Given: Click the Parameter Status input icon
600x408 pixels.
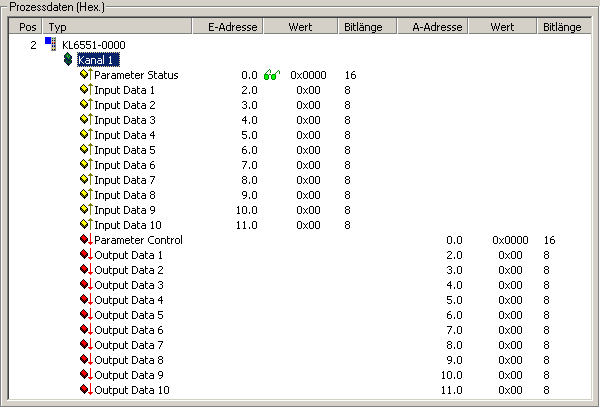Looking at the screenshot, I should [86, 74].
